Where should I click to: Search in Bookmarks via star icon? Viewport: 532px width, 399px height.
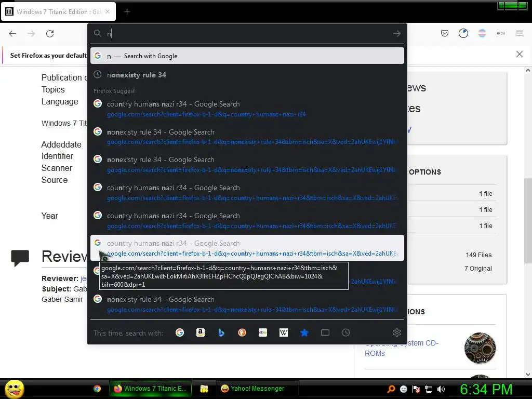tap(304, 333)
